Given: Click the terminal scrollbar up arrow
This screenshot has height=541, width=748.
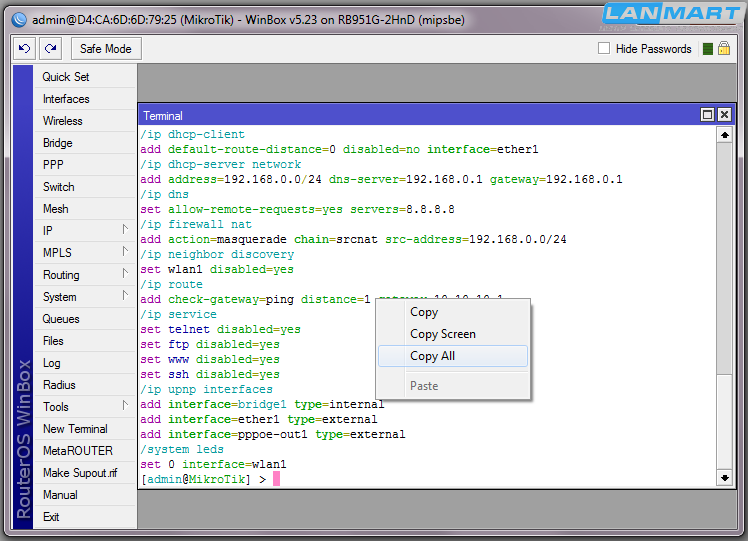Looking at the screenshot, I should pos(725,135).
